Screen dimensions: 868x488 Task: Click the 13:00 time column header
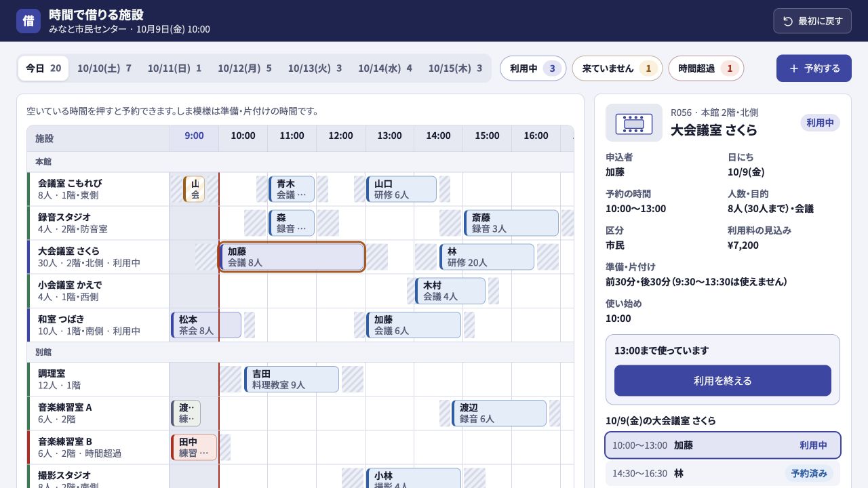point(389,138)
